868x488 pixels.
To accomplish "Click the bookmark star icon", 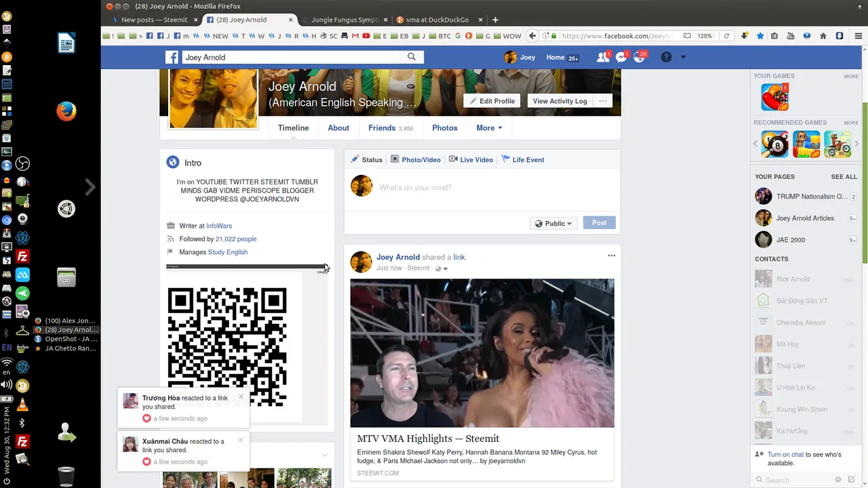I will tap(760, 36).
